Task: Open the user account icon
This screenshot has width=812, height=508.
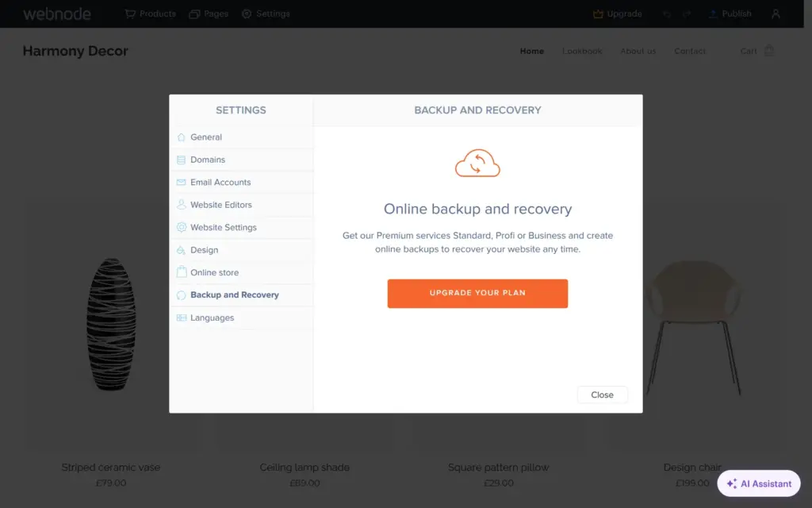Action: click(776, 14)
